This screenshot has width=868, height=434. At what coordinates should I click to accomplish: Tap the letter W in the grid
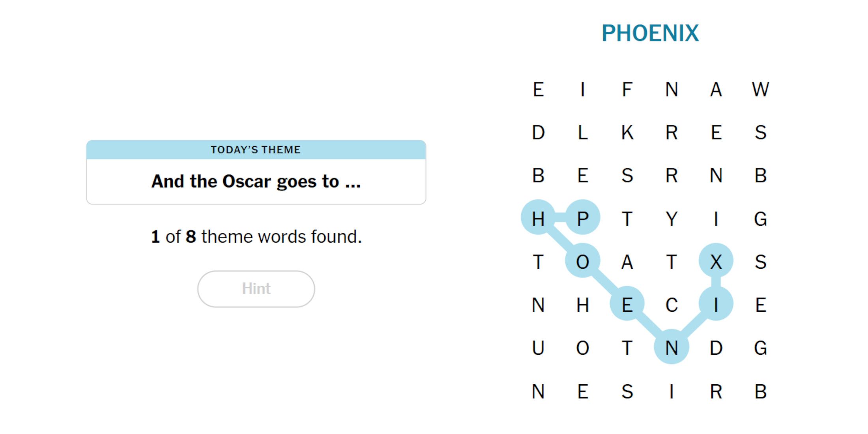click(x=760, y=90)
